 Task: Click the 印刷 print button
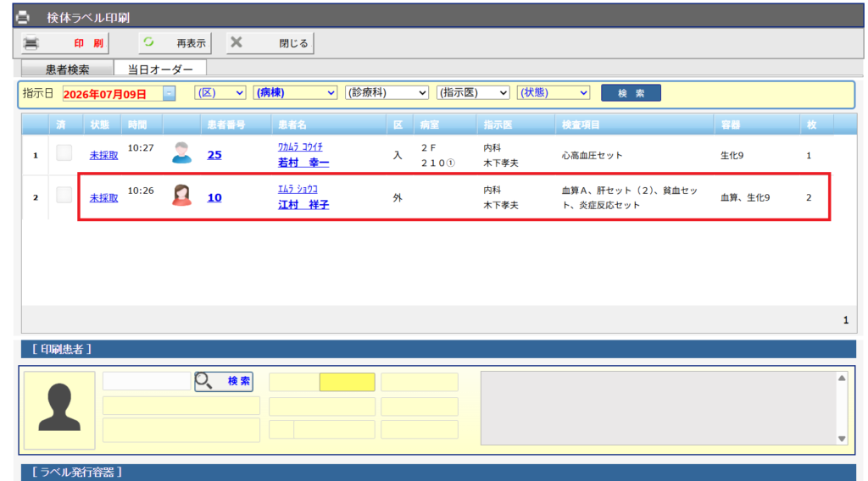click(x=64, y=43)
